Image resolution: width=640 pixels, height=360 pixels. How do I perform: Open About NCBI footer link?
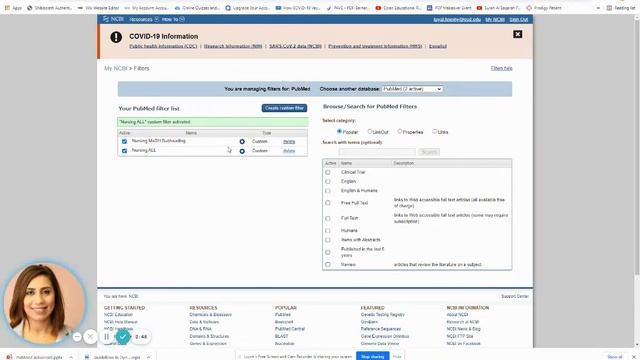457,315
